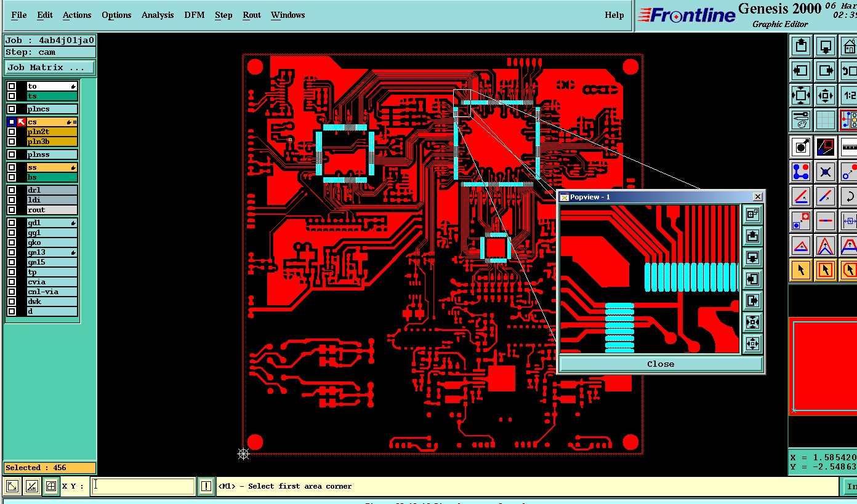Click the Step: cam label

click(x=50, y=52)
